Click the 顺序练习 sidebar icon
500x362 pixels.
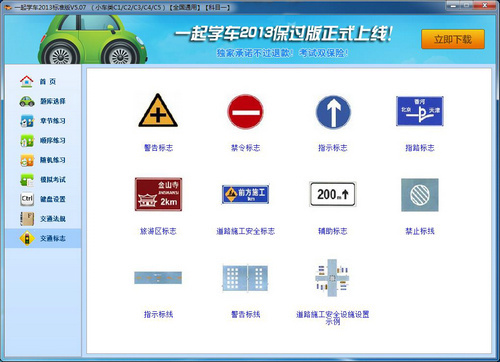[x=27, y=140]
